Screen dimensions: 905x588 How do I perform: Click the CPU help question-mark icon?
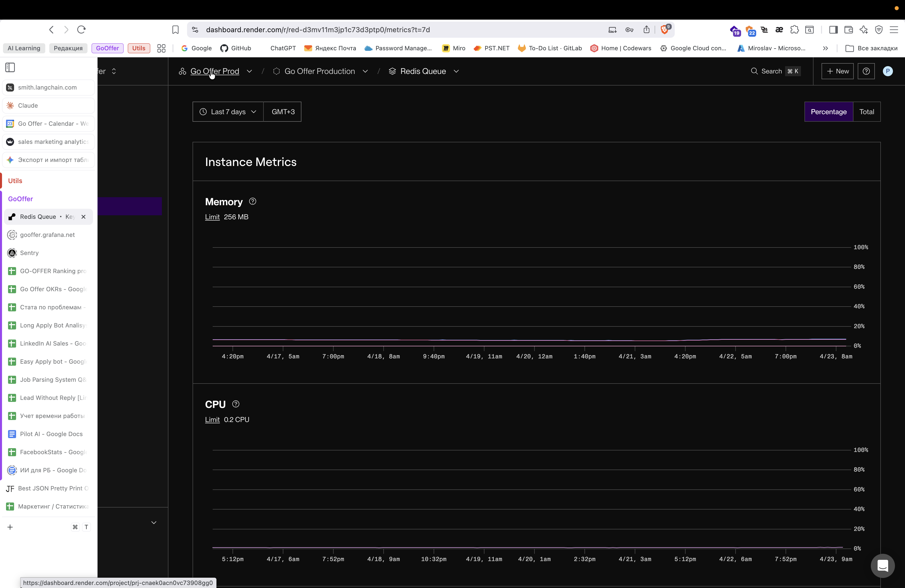236,404
